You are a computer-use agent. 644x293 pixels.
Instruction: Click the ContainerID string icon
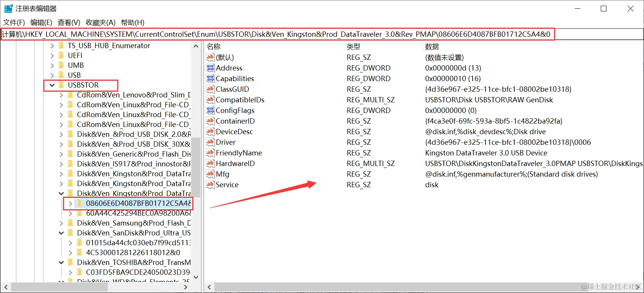tap(210, 121)
